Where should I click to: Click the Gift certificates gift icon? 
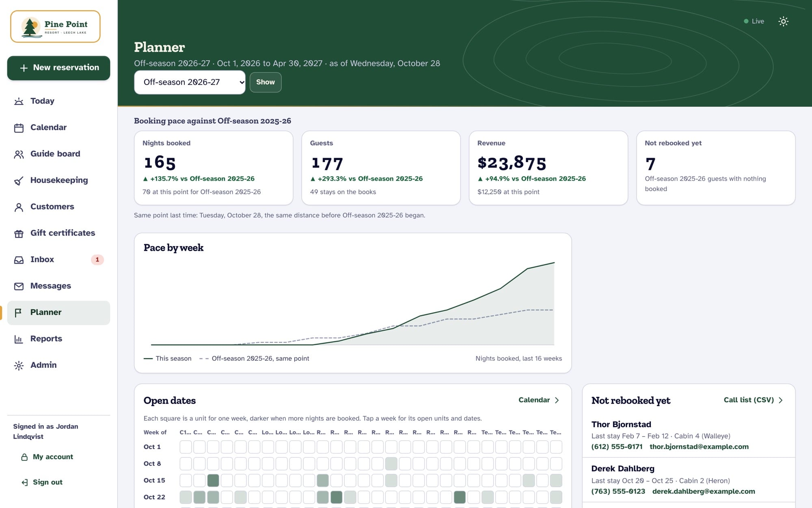tap(19, 233)
